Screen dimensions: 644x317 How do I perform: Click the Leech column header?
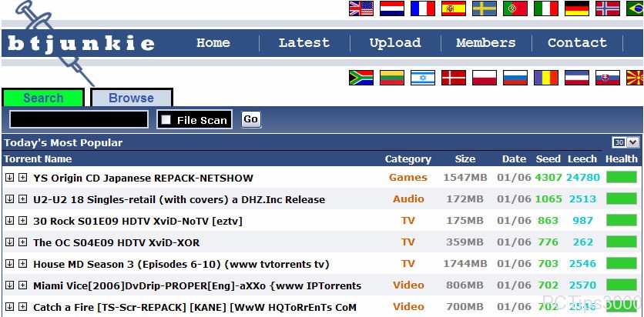click(x=582, y=158)
